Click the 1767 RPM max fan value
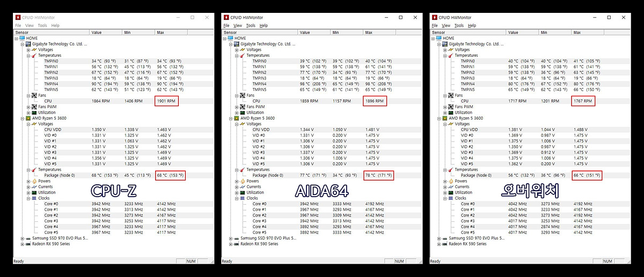 coord(583,101)
